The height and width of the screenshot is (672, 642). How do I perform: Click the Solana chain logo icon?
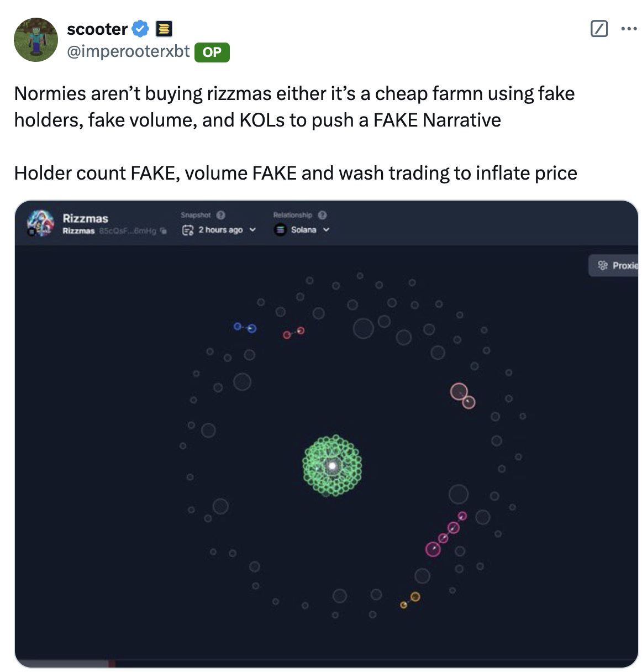pyautogui.click(x=280, y=230)
